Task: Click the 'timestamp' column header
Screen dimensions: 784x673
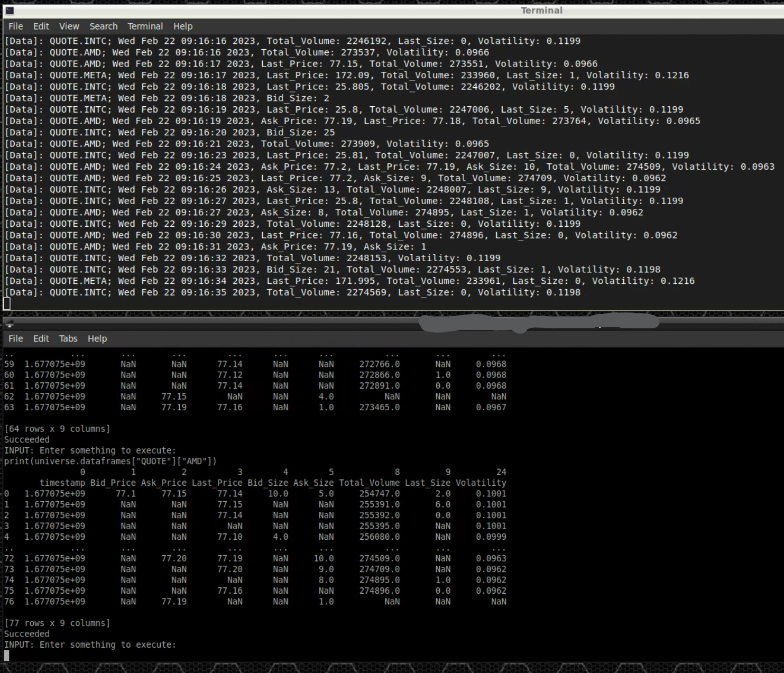Action: point(62,483)
